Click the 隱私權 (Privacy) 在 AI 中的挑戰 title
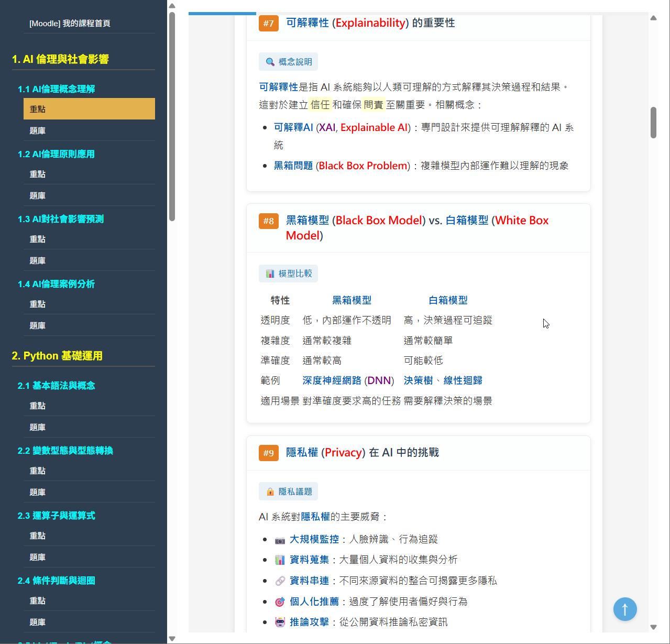 click(363, 453)
